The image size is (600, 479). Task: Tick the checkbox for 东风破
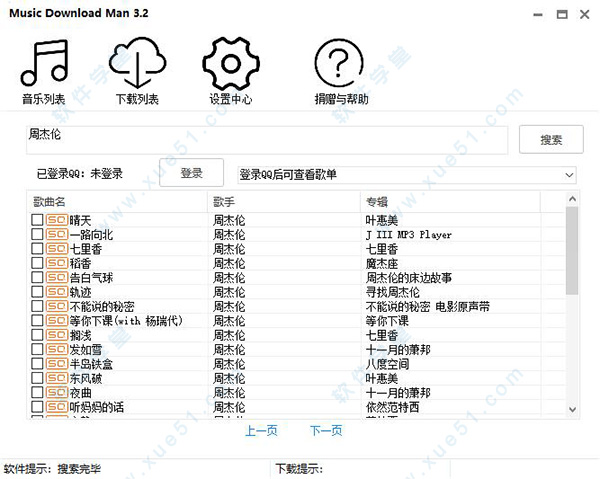coord(37,378)
